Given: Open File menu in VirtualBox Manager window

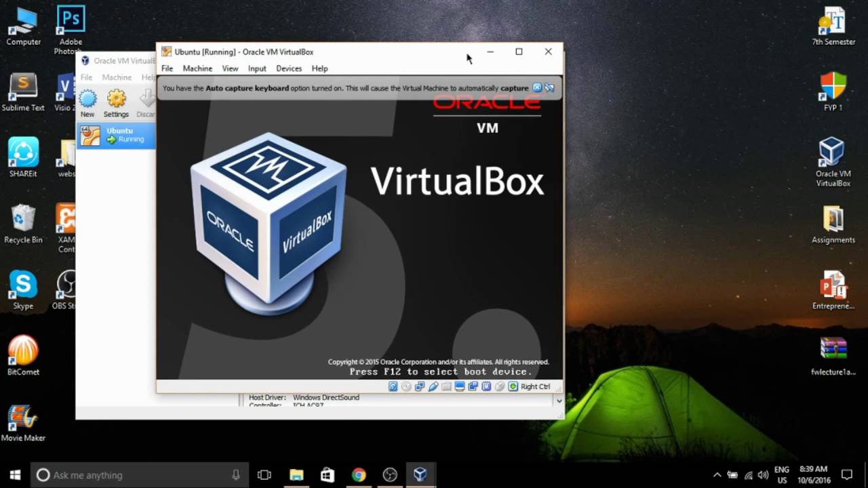Looking at the screenshot, I should click(87, 77).
